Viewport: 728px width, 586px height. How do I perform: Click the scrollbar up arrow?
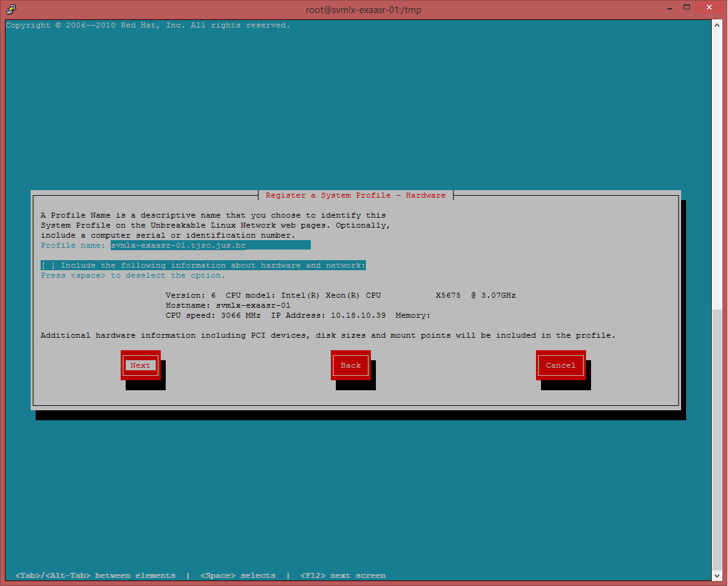[x=717, y=26]
